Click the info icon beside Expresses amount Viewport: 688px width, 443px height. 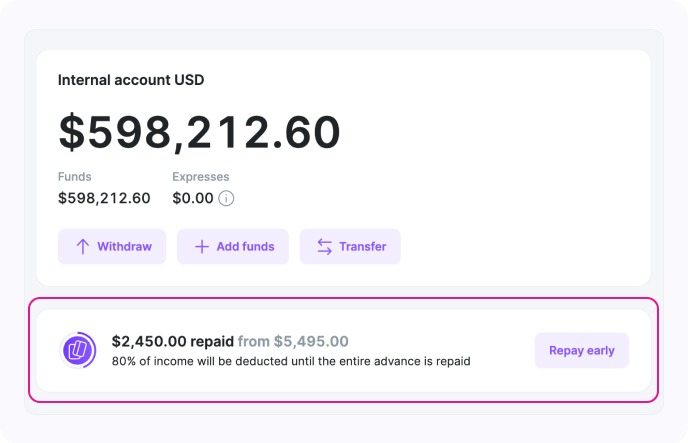(227, 198)
